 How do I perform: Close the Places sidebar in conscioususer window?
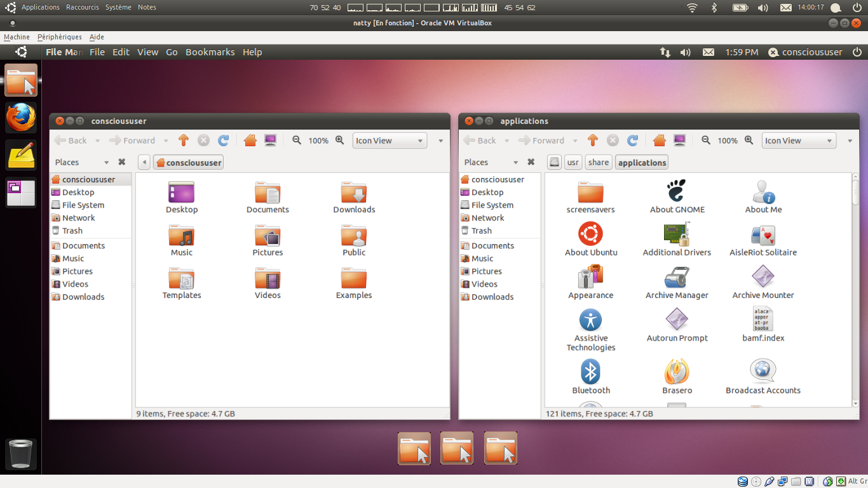click(122, 162)
